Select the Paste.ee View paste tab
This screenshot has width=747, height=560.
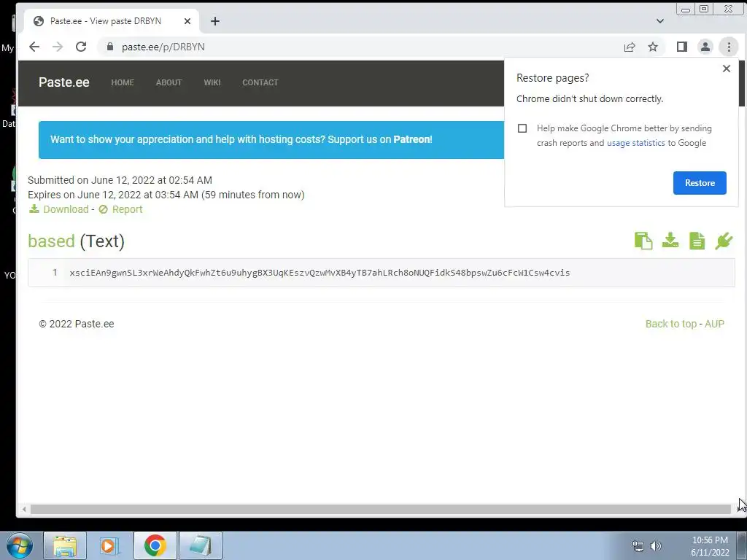pos(111,21)
